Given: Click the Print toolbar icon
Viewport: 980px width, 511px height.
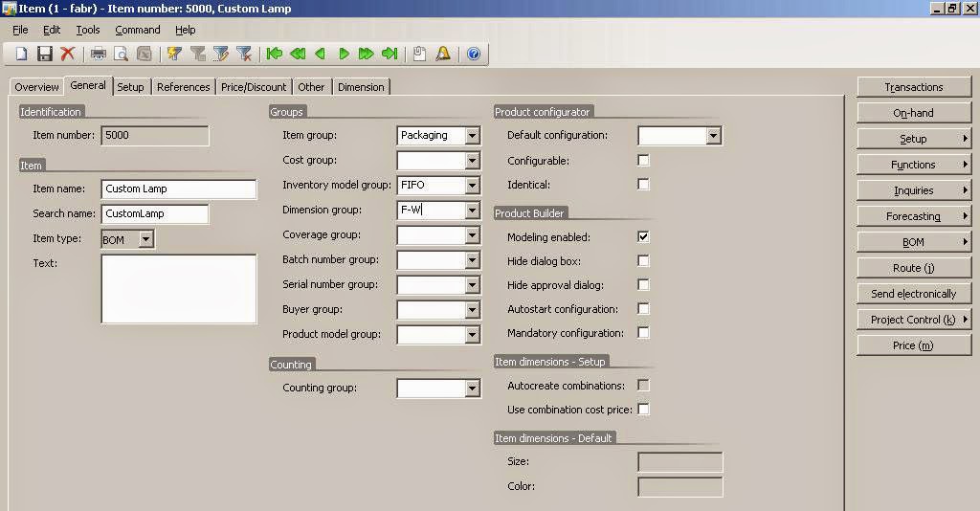Looking at the screenshot, I should click(99, 54).
